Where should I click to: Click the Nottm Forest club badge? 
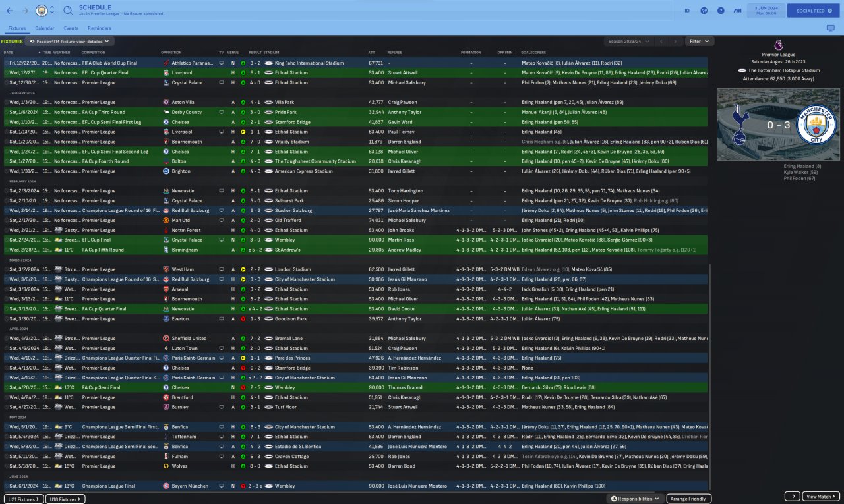click(166, 231)
